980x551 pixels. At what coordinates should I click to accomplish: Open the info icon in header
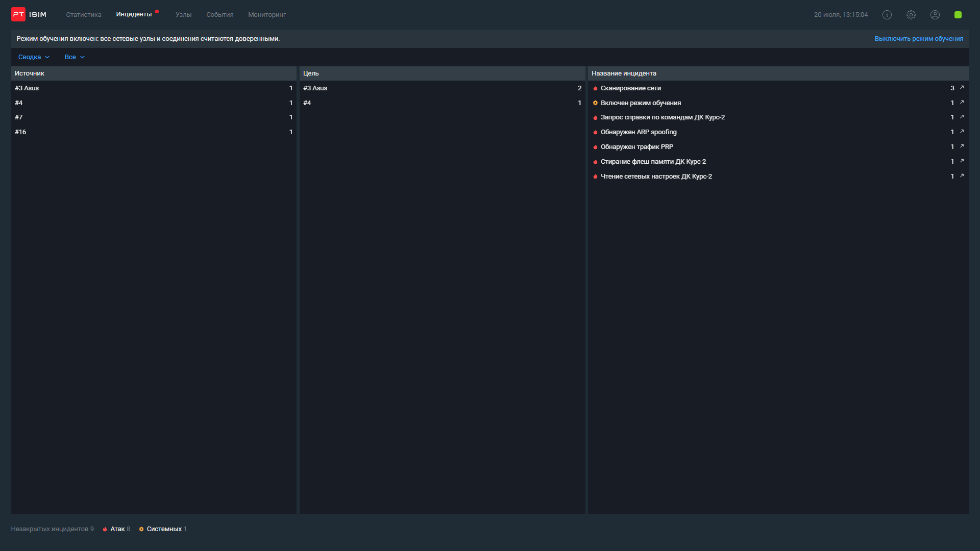(x=887, y=15)
